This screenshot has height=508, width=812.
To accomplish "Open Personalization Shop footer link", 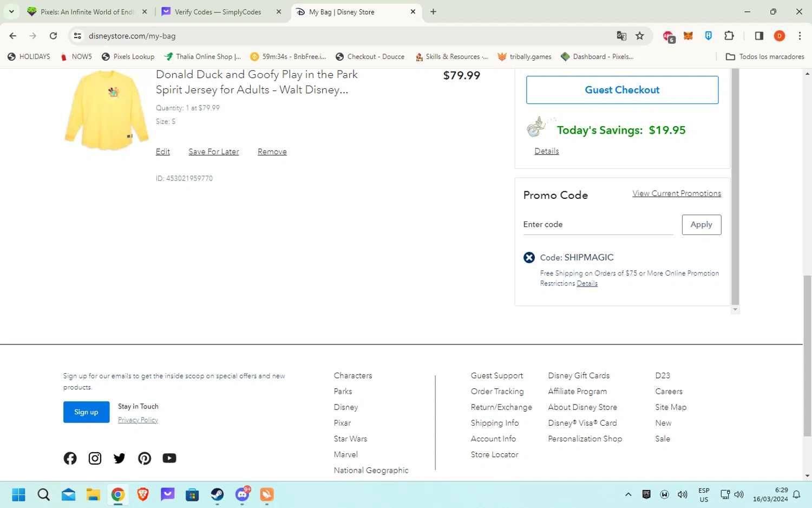I will (x=585, y=439).
